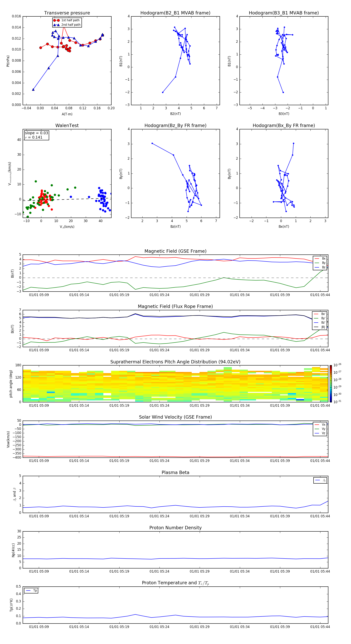The height and width of the screenshot is (644, 351).
Task: Click the 'B2(nT)' x-axis label
Action: click(x=175, y=114)
